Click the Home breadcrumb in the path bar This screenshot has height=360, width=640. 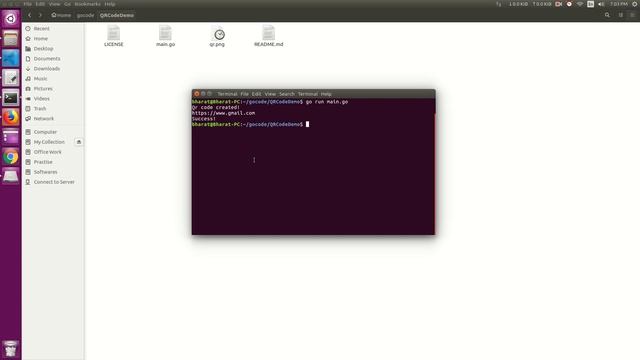[61, 15]
